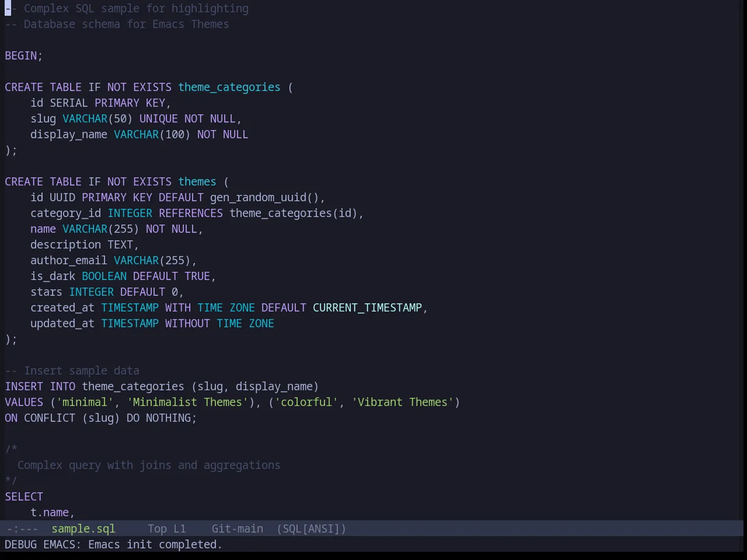Click the echo area message 'Emacs init completed.'
The image size is (747, 560).
(x=155, y=544)
